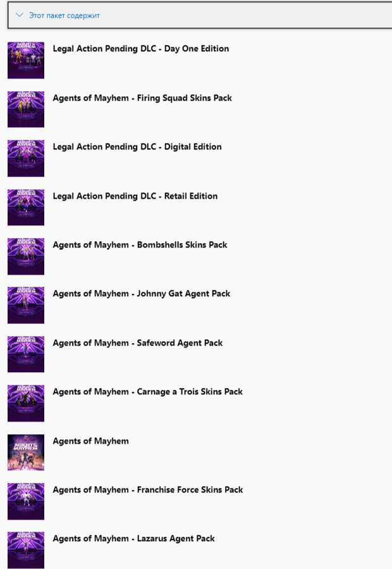Click the "Этот пакет содержит" header text
392x569 pixels.
pos(64,16)
